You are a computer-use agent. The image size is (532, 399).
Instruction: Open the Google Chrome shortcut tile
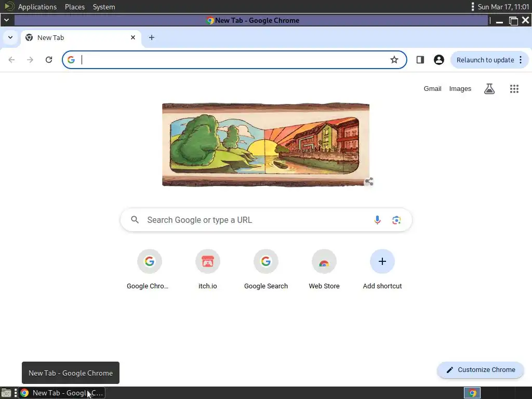[x=149, y=269]
